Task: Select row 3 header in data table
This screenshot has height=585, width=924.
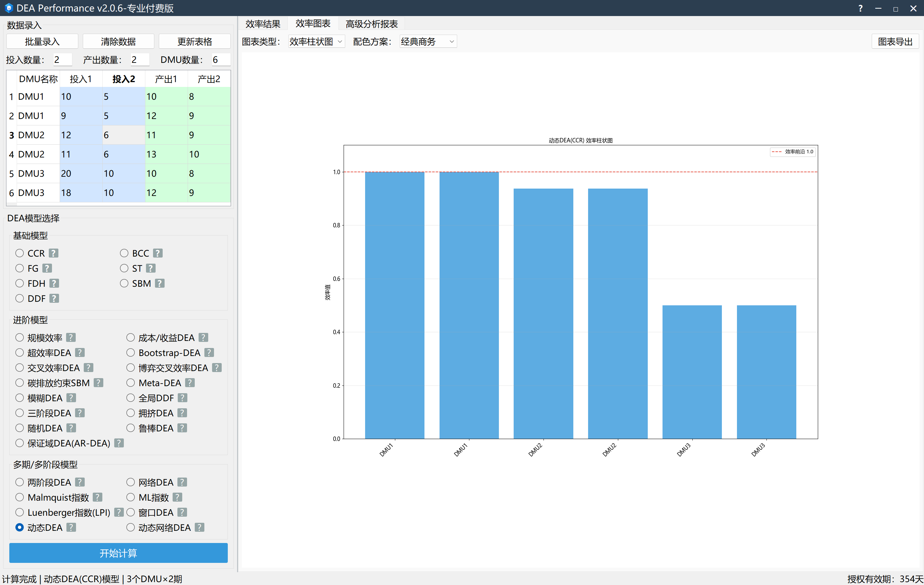Action: 12,135
